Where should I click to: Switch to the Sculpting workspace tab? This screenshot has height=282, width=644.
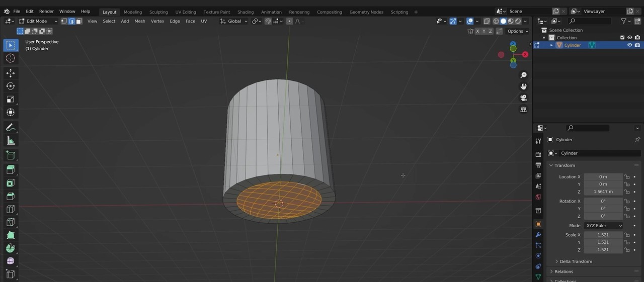click(158, 12)
